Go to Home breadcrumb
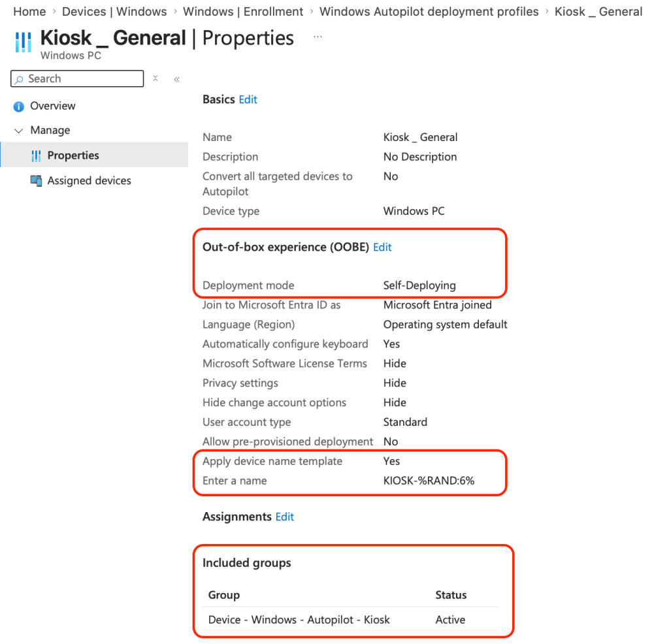669x644 pixels. (x=29, y=12)
